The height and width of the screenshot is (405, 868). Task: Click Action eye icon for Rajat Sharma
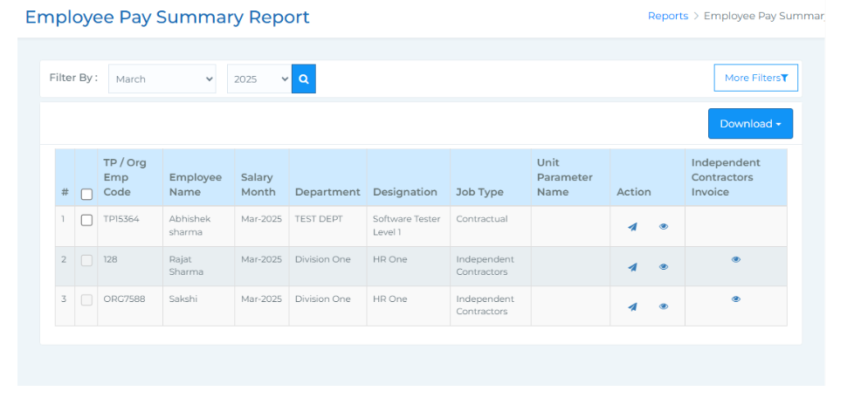click(x=664, y=267)
